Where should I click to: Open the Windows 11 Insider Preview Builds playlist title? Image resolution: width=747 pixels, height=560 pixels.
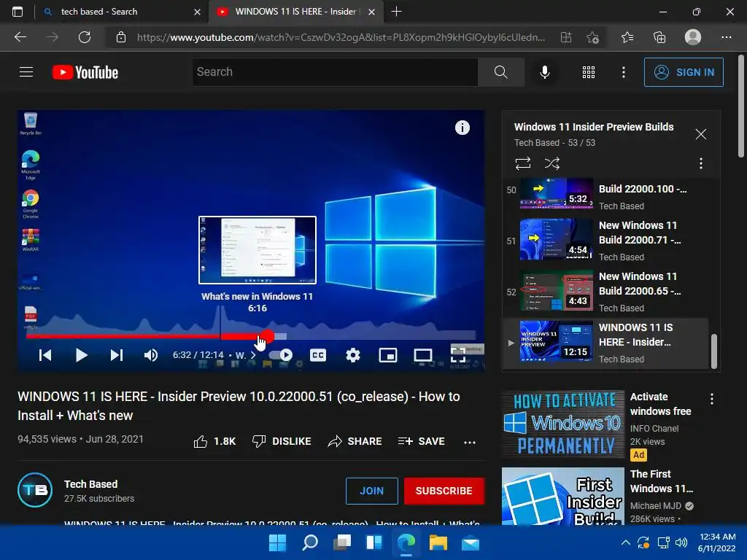(594, 127)
